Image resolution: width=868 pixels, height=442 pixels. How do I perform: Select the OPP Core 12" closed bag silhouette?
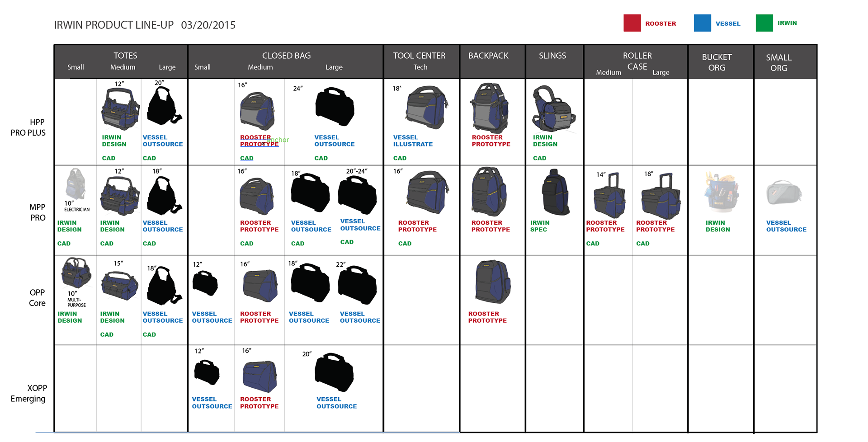pos(205,283)
